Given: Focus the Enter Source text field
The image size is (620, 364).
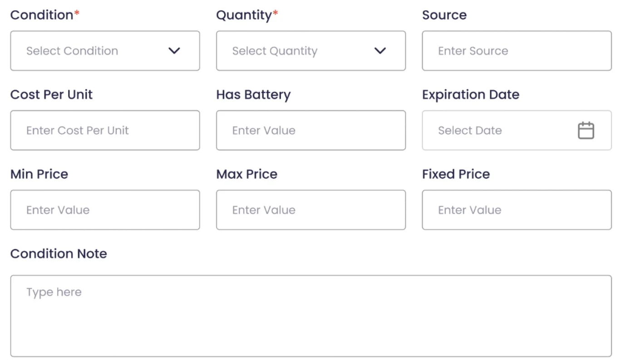Looking at the screenshot, I should [x=517, y=51].
